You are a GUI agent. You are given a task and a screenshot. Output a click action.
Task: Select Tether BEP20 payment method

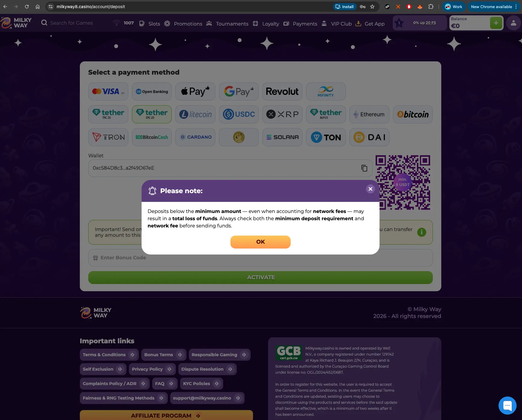click(x=326, y=114)
